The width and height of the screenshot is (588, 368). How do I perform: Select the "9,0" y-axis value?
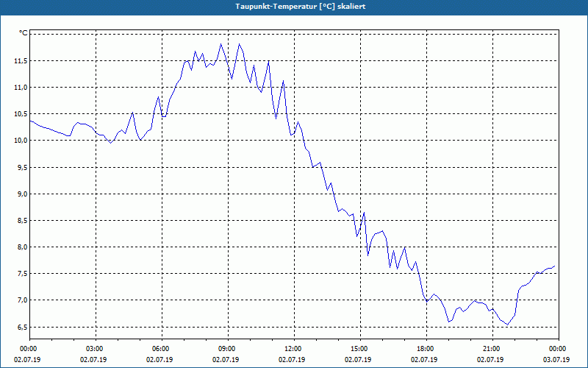point(22,194)
